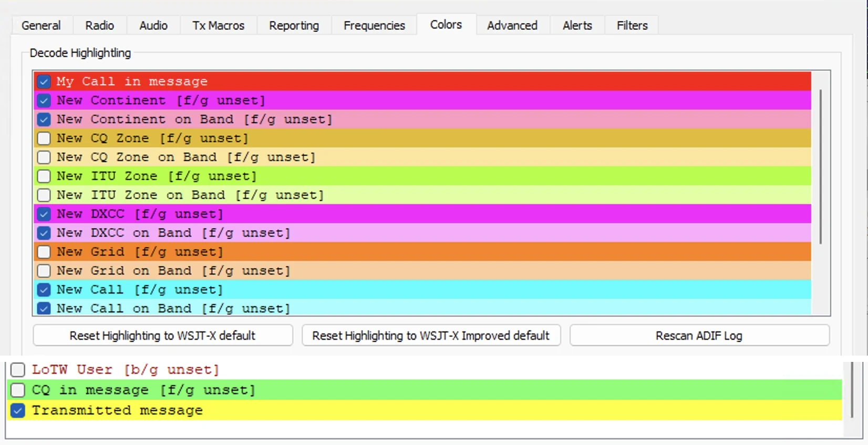Open the Tx Macros tab
Screen dimensions: 868x445
[219, 25]
